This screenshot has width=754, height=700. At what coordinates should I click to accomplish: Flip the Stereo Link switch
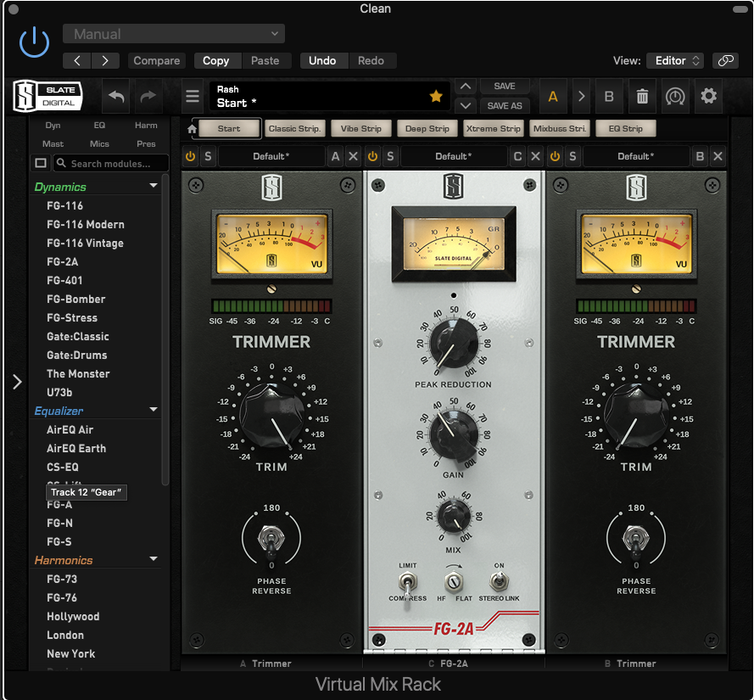[x=500, y=581]
